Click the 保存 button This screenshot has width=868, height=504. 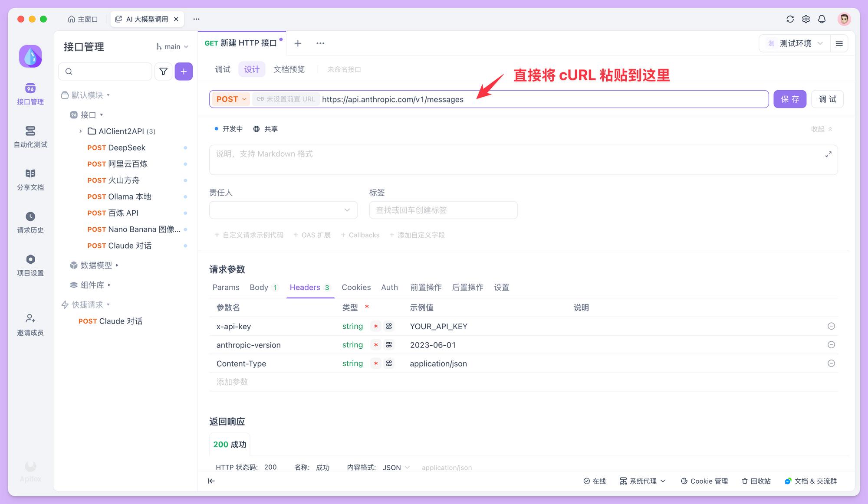pyautogui.click(x=789, y=99)
